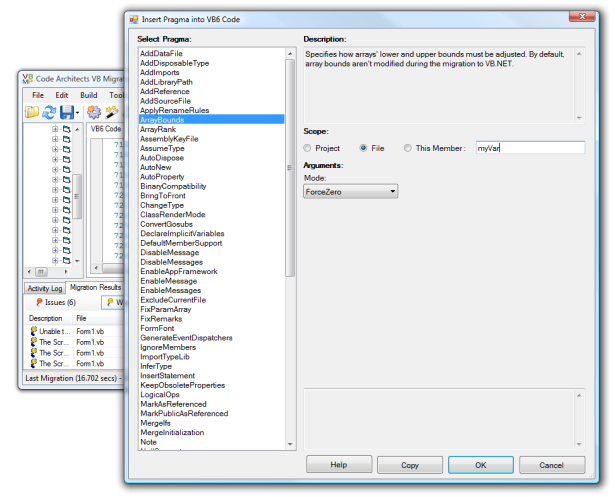Select AutoProperty pragma
Image resolution: width=615 pixels, height=497 pixels.
(211, 177)
